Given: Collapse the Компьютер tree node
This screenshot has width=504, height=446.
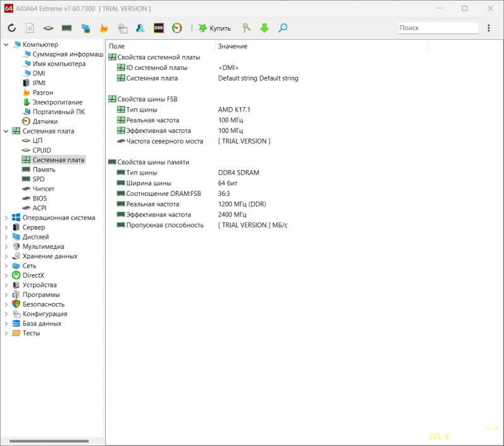Looking at the screenshot, I should pos(6,45).
